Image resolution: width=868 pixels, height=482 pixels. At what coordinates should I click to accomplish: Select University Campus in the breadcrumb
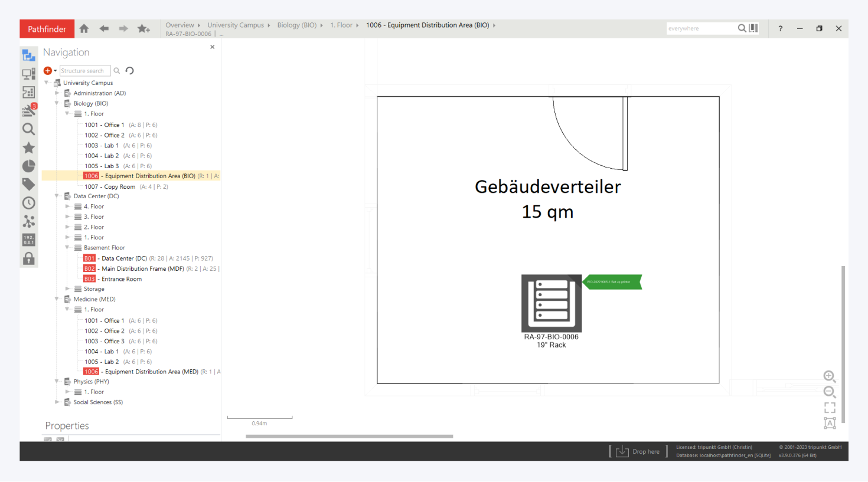(235, 25)
